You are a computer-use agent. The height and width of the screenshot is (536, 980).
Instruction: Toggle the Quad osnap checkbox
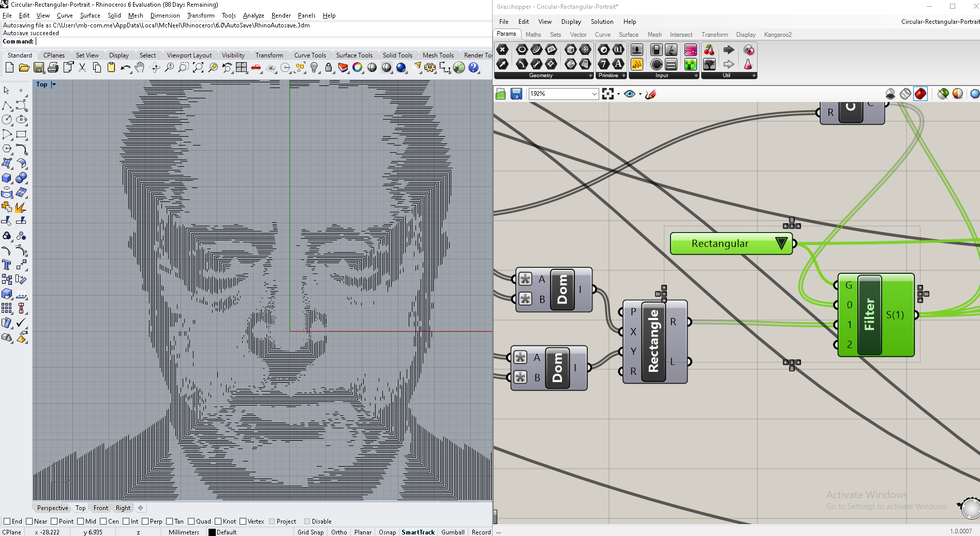(x=191, y=521)
